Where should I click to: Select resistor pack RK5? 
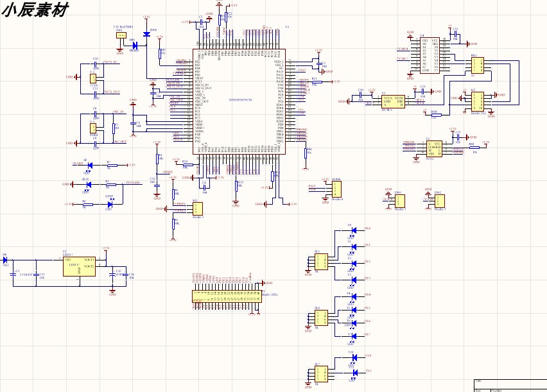coord(477,65)
